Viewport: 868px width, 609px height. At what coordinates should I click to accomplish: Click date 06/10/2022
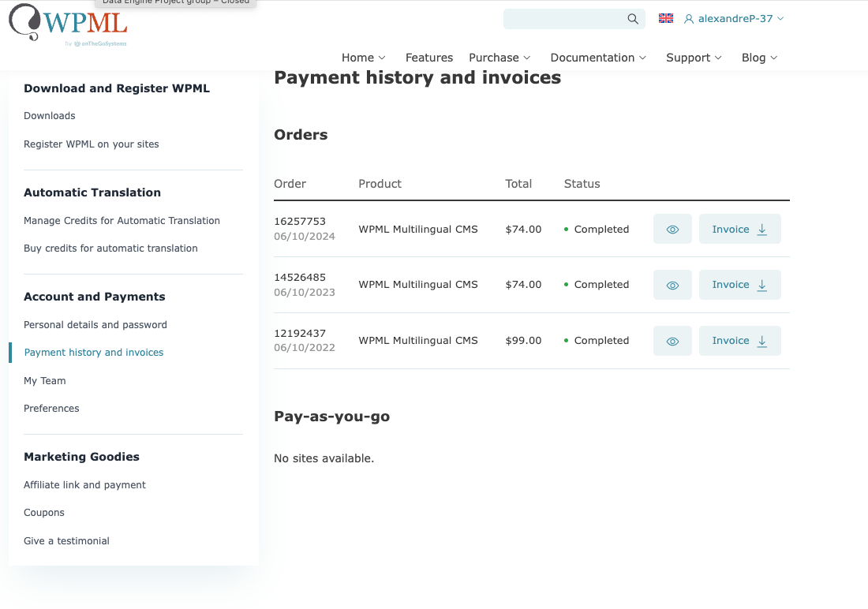[x=305, y=348]
